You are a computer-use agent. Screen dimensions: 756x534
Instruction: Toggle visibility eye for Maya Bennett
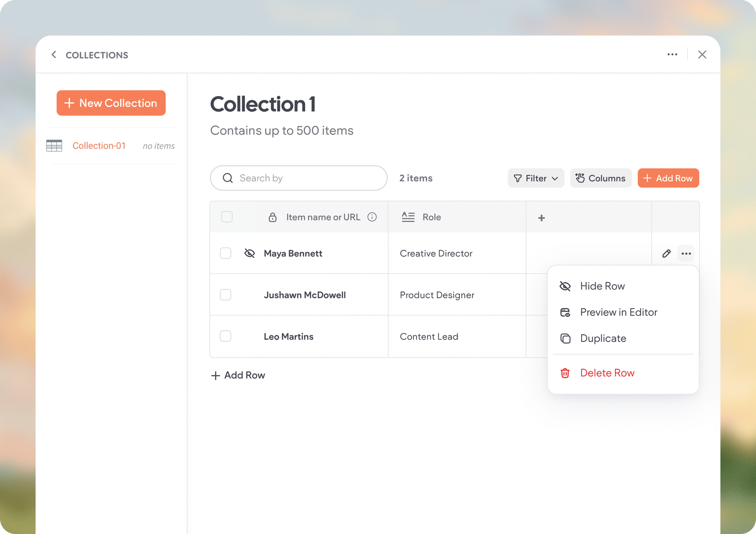click(x=250, y=253)
